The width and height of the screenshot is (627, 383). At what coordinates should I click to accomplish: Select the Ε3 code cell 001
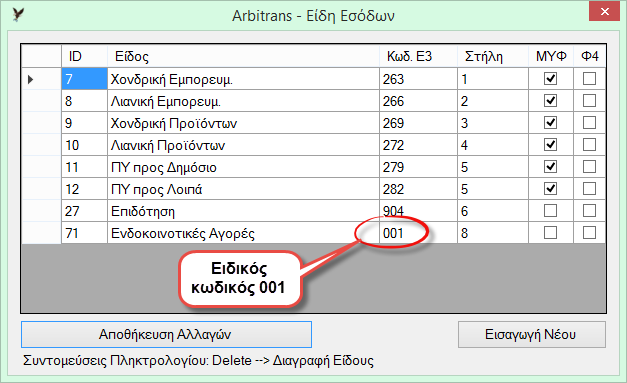418,233
